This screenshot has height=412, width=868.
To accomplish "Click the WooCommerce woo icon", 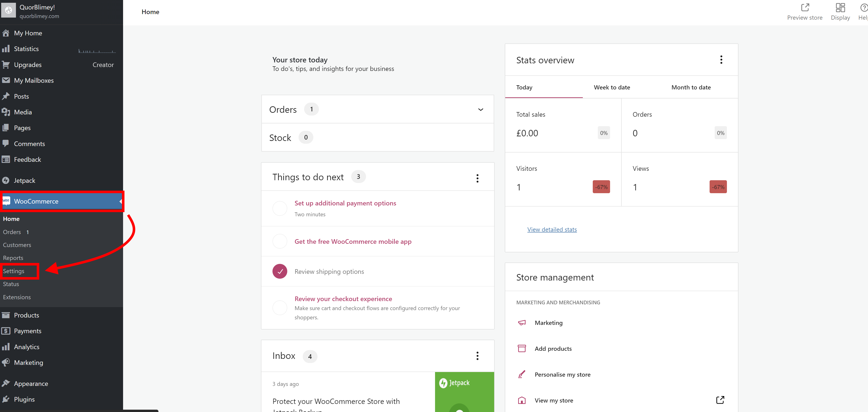I will (6, 201).
